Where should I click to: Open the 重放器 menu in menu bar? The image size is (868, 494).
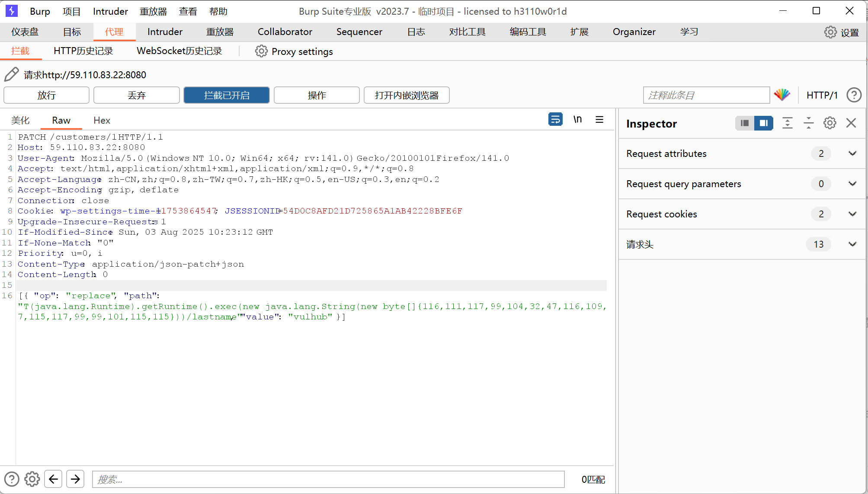(153, 11)
